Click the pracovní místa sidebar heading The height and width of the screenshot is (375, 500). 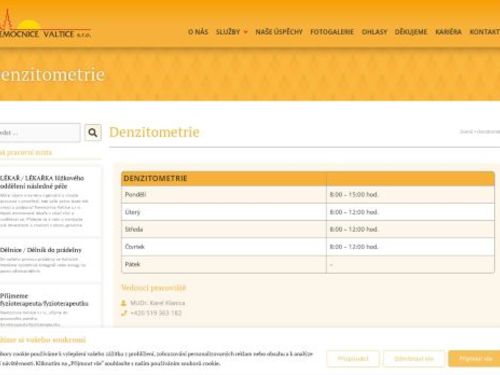26,153
